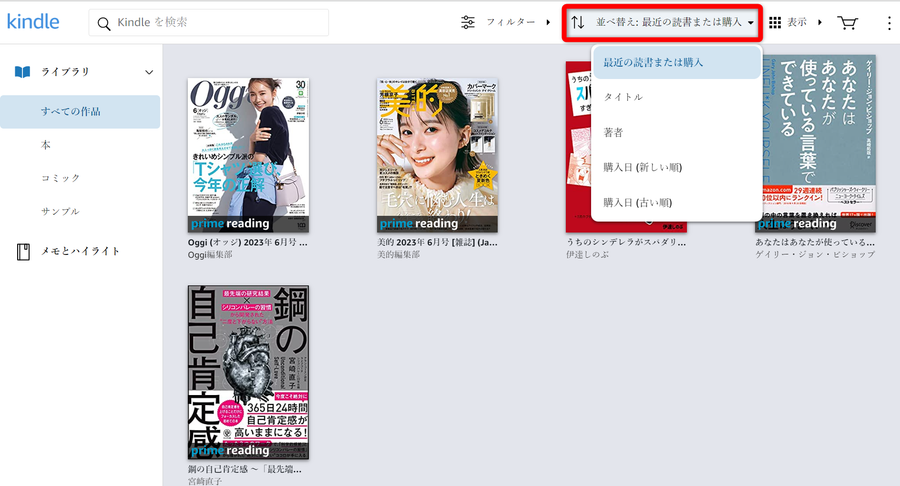The height and width of the screenshot is (486, 900).
Task: Click title Oggi (オッジ) 2023年 6月号
Action: (247, 243)
